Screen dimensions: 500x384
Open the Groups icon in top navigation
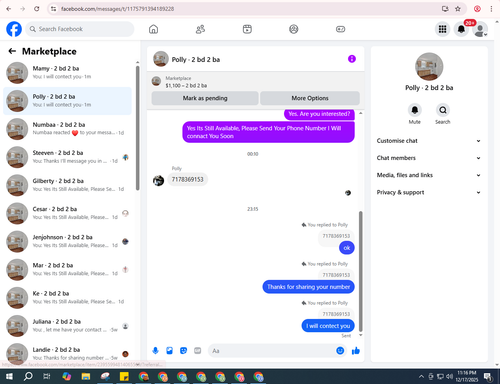pos(294,29)
